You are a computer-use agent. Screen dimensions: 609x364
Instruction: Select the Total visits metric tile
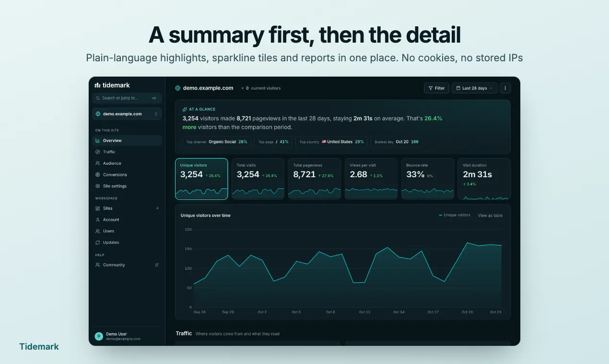pyautogui.click(x=258, y=179)
